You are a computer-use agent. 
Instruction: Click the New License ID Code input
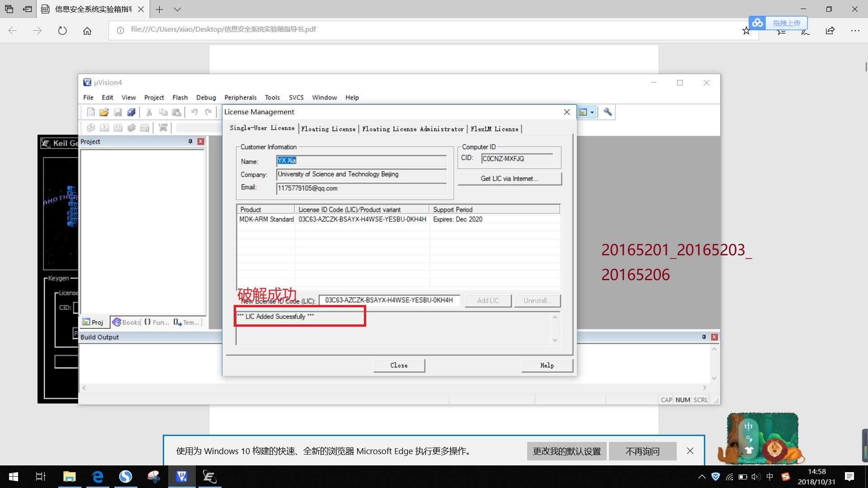389,300
